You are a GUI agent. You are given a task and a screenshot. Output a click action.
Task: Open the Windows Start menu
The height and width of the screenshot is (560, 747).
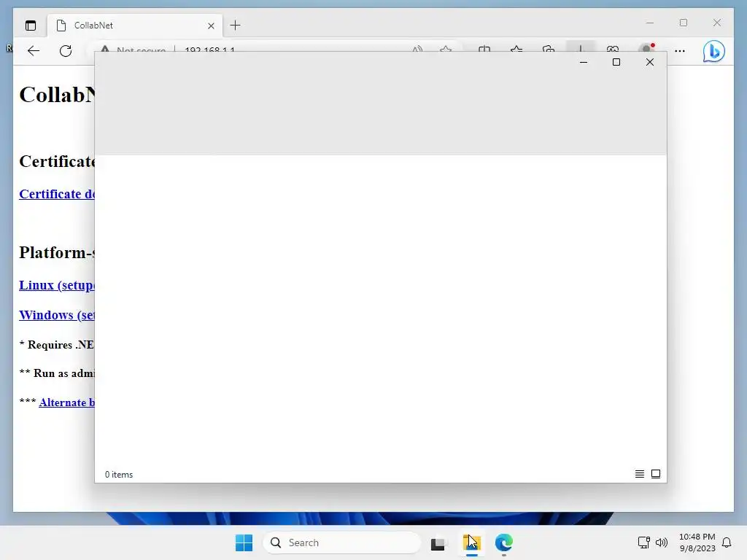coord(244,542)
